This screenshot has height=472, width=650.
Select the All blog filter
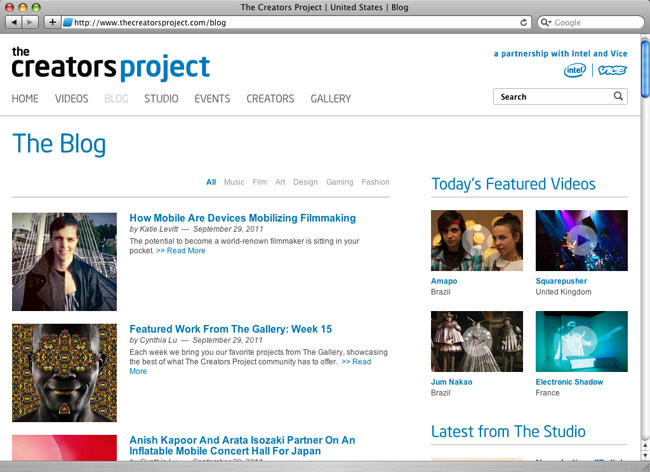point(211,182)
